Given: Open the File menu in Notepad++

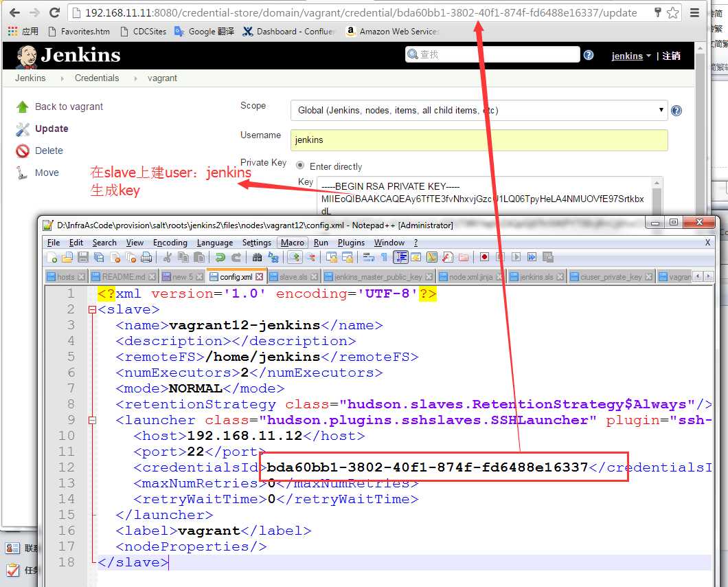Looking at the screenshot, I should tap(54, 243).
